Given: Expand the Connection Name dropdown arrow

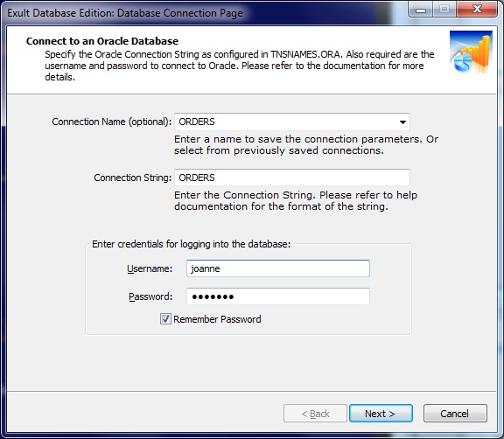Looking at the screenshot, I should coord(402,122).
